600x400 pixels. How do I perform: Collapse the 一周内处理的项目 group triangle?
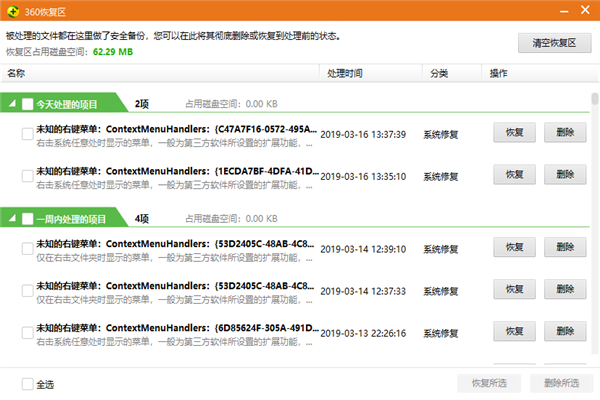click(12, 218)
